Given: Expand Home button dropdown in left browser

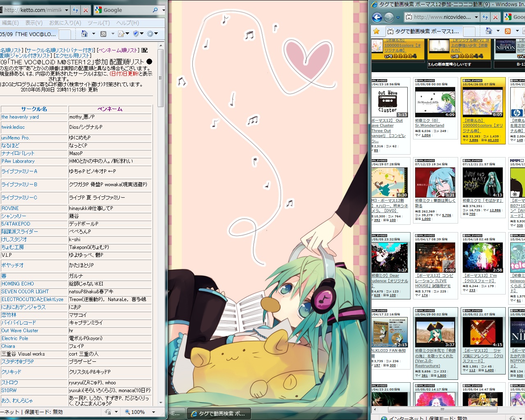Looking at the screenshot, I should click(94, 34).
